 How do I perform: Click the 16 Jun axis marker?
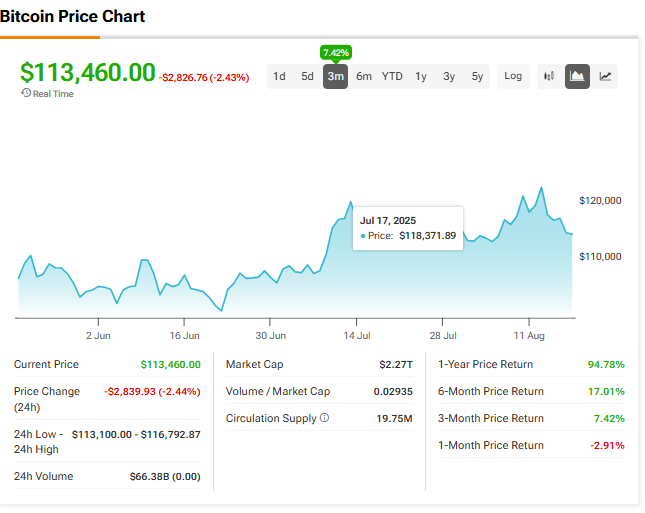[x=184, y=336]
